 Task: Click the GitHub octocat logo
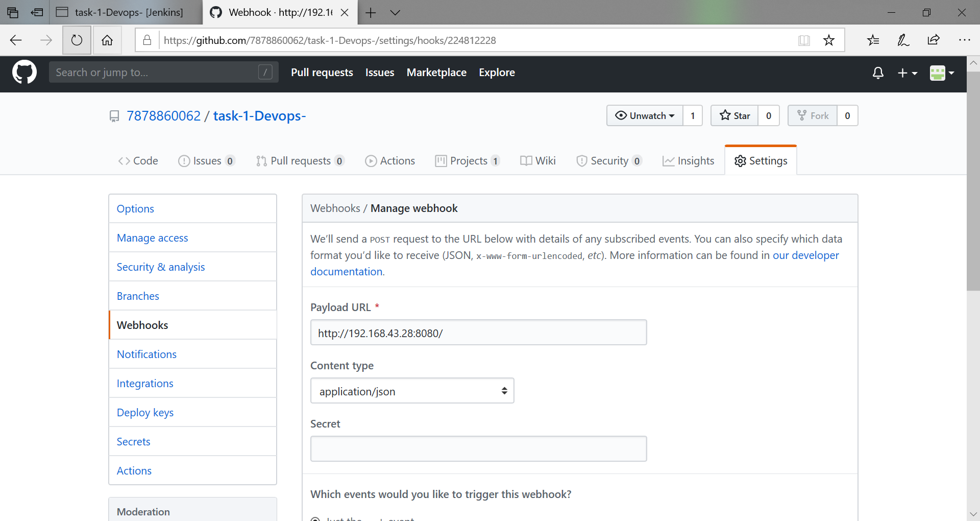(x=24, y=72)
